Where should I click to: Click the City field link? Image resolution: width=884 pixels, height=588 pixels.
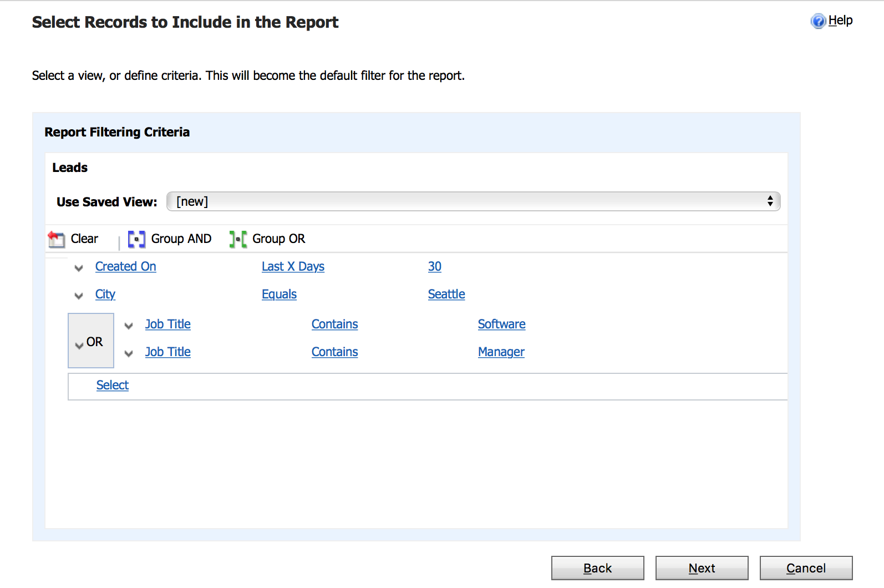tap(105, 294)
